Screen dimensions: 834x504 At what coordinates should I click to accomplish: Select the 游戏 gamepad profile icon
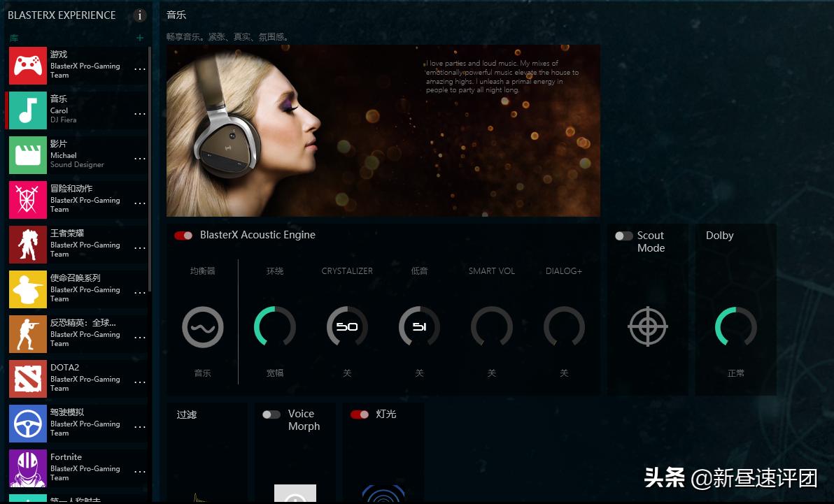pyautogui.click(x=28, y=66)
